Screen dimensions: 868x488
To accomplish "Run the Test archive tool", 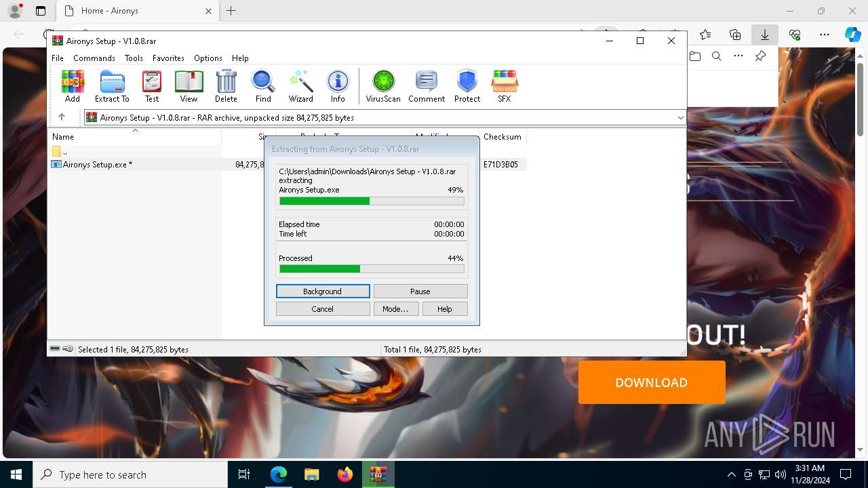I will pyautogui.click(x=152, y=86).
